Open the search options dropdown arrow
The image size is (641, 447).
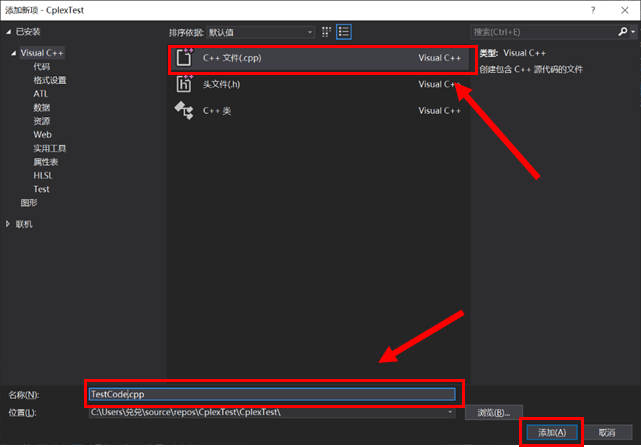[633, 31]
